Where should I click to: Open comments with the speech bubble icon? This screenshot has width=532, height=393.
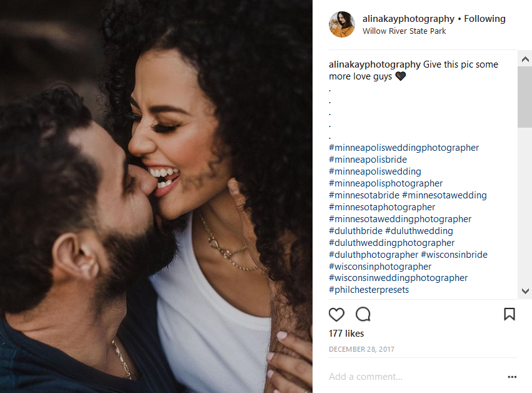363,314
